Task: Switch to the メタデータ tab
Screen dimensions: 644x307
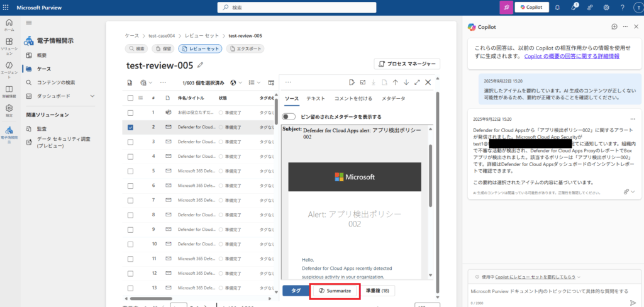Action: [x=393, y=99]
